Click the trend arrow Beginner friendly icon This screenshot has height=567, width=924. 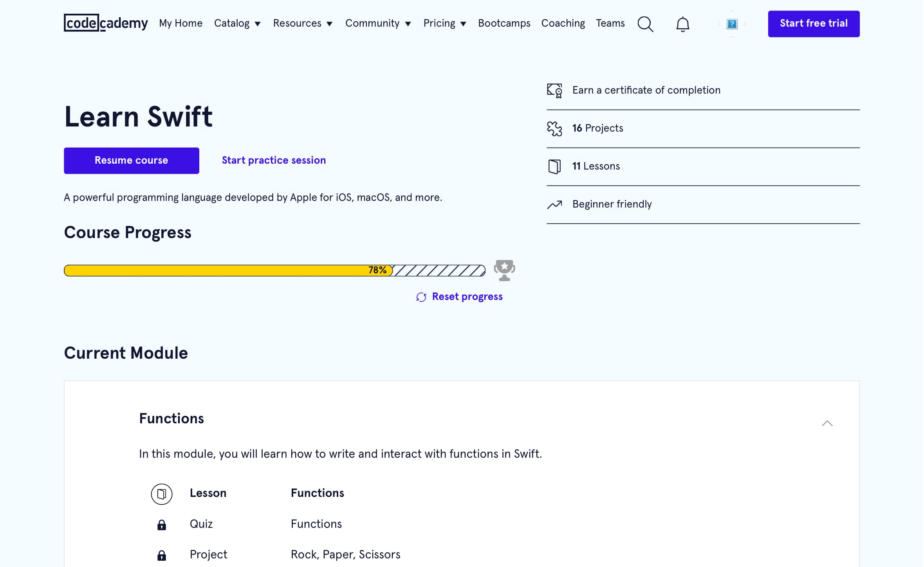click(x=554, y=204)
